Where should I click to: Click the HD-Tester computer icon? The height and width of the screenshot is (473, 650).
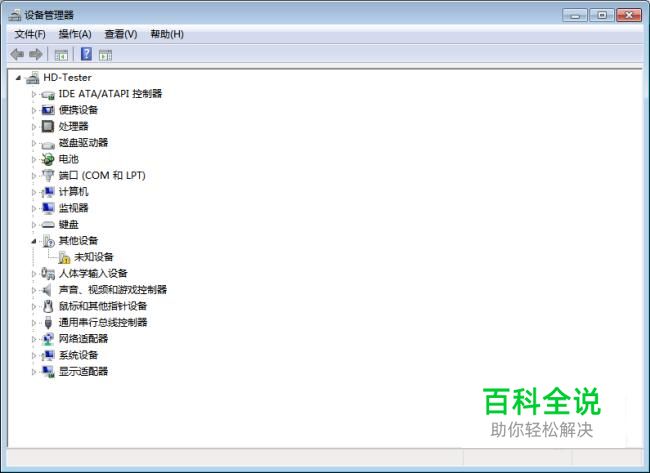(x=33, y=78)
